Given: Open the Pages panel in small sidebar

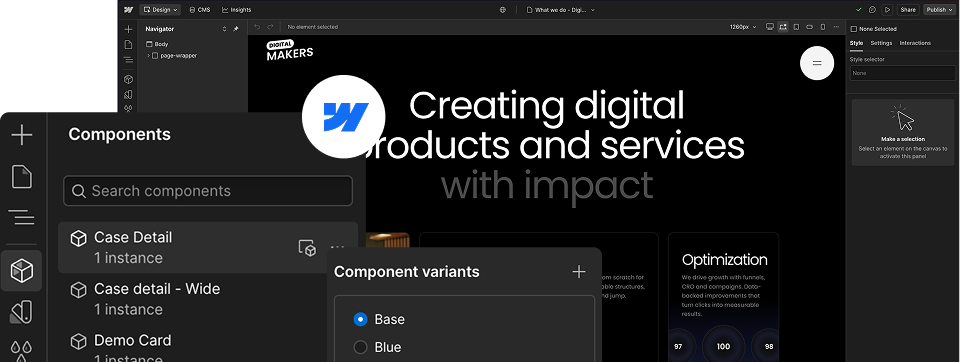Looking at the screenshot, I should click(x=128, y=45).
